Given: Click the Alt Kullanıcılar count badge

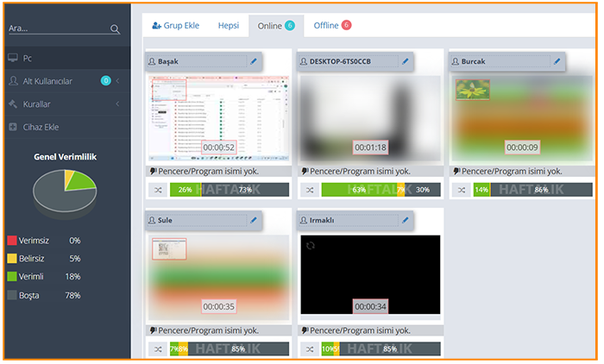Looking at the screenshot, I should pyautogui.click(x=105, y=80).
